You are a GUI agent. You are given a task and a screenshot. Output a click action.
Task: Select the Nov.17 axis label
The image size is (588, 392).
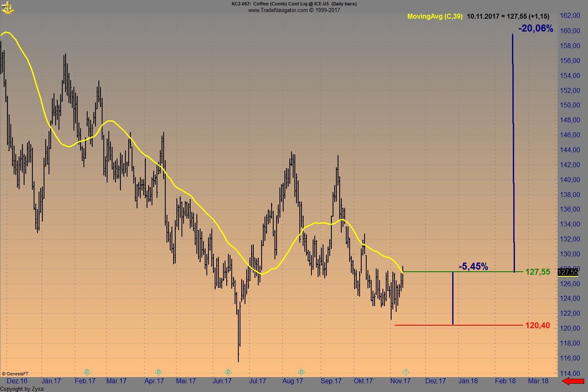click(401, 381)
